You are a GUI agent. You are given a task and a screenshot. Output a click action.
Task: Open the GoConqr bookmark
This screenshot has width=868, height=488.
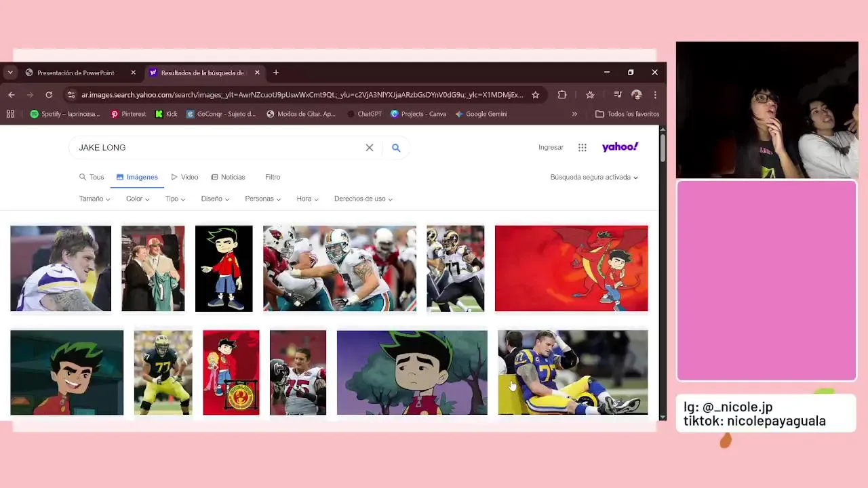[x=221, y=114]
